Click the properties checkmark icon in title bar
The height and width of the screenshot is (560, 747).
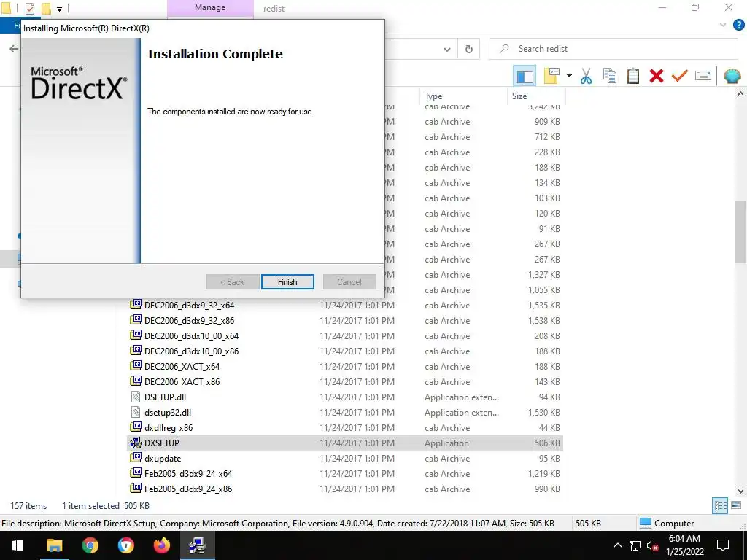(29, 8)
